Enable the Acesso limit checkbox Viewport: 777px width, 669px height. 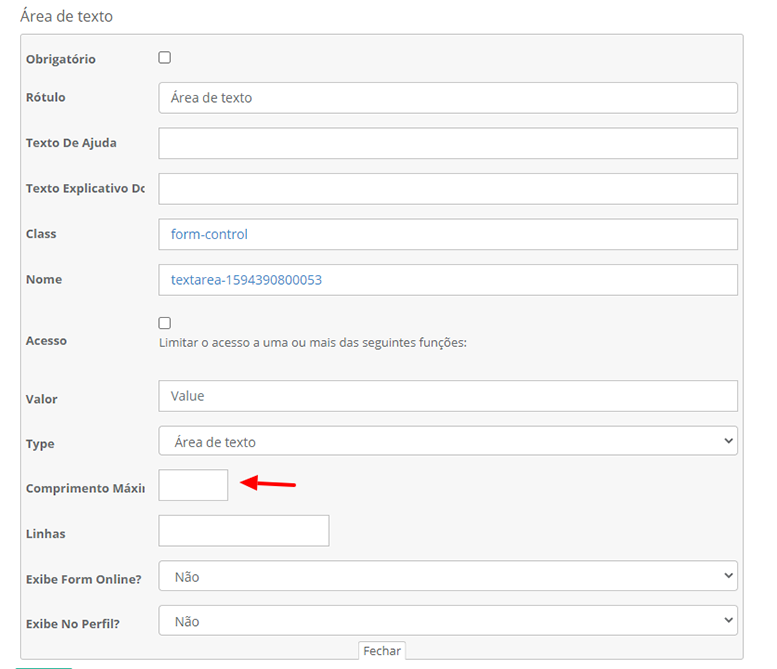click(x=165, y=323)
